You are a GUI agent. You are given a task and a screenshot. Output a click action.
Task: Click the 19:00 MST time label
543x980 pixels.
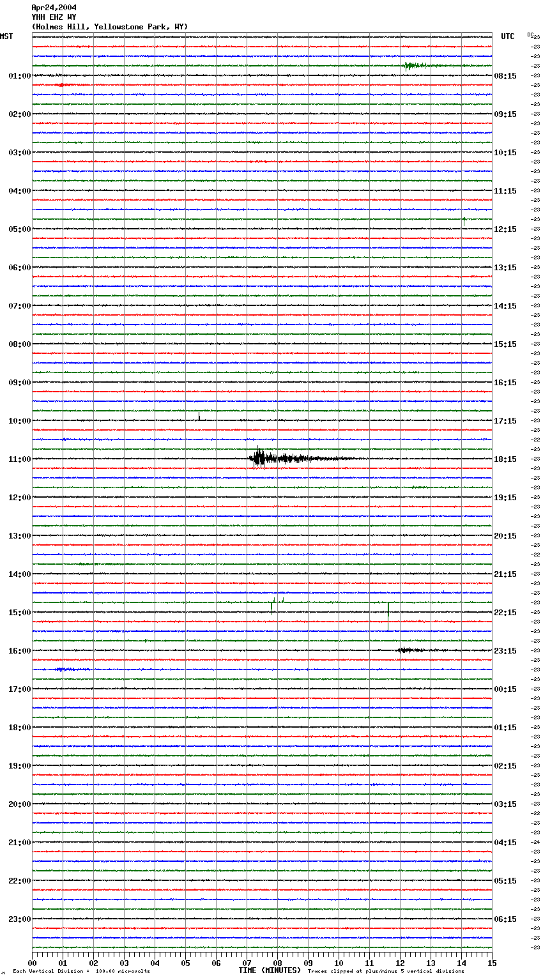20,766
